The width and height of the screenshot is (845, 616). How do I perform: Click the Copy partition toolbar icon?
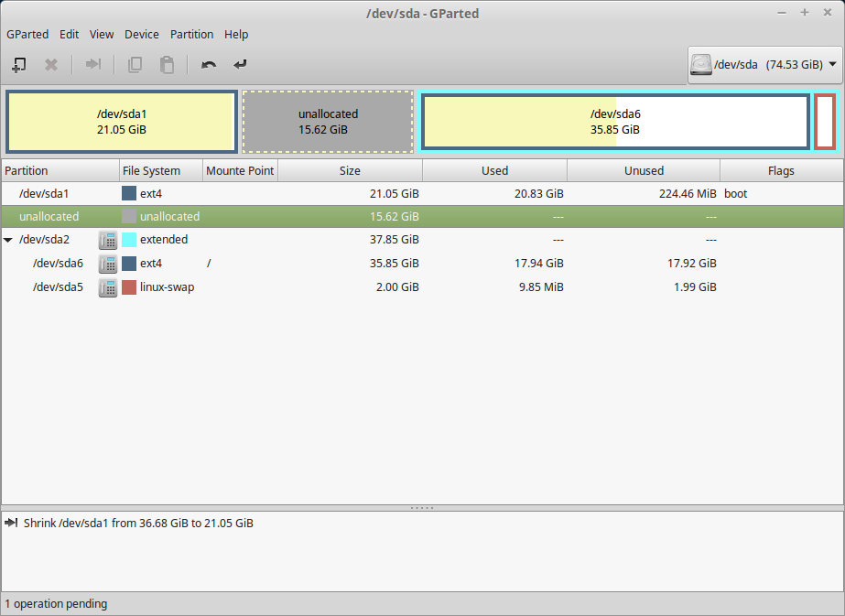(135, 65)
